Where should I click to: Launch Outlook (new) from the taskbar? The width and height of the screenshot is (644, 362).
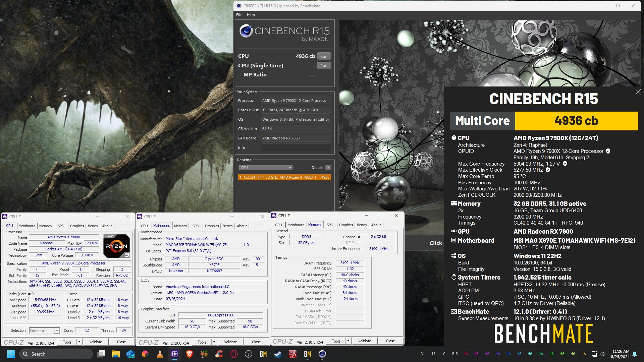point(130,354)
